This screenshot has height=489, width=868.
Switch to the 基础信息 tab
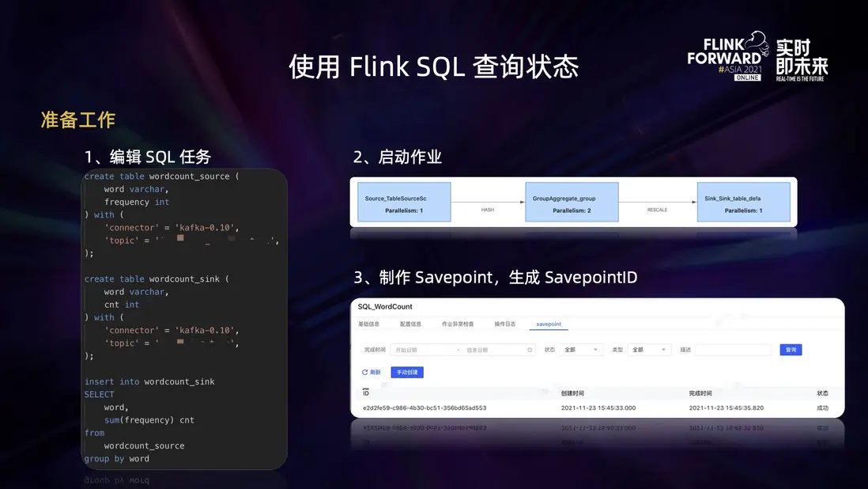pos(368,324)
